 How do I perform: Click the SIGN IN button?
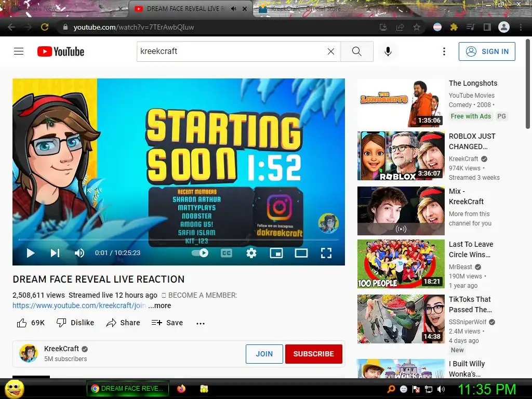[x=487, y=51]
